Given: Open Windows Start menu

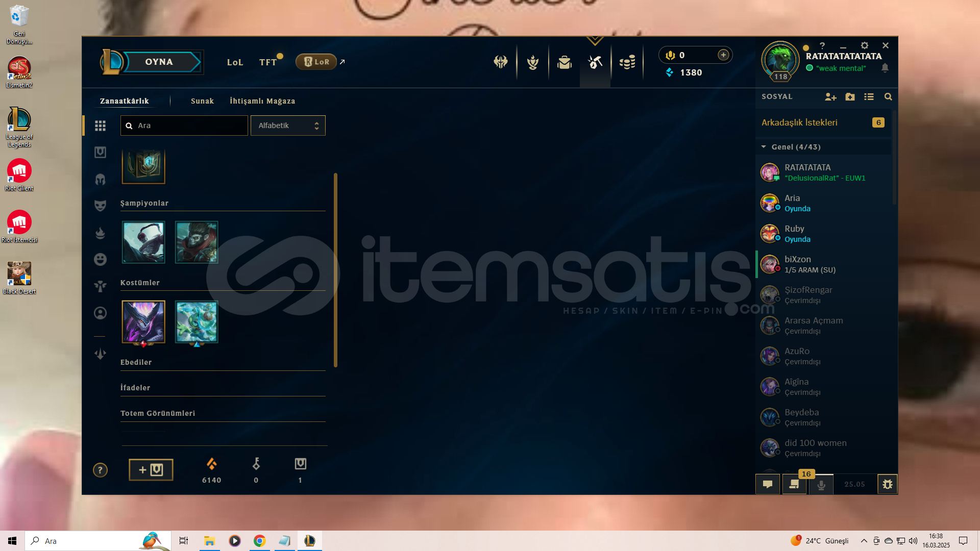Looking at the screenshot, I should pos(12,541).
